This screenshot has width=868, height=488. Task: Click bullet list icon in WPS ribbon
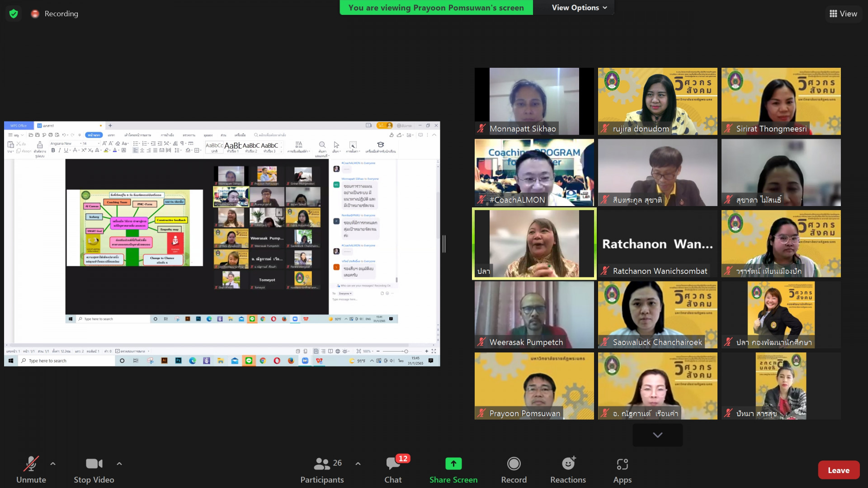click(x=136, y=143)
